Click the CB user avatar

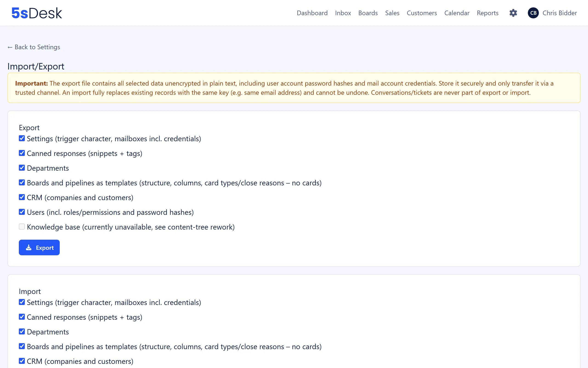(x=533, y=13)
